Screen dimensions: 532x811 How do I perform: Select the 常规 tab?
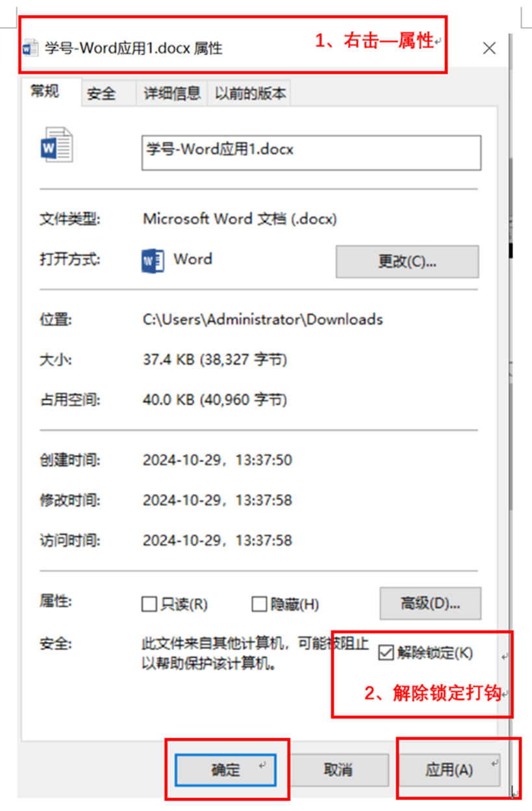[x=45, y=92]
